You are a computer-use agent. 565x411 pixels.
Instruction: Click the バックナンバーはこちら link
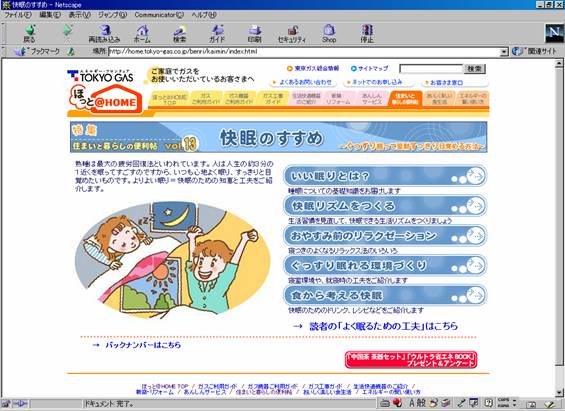[x=143, y=345]
